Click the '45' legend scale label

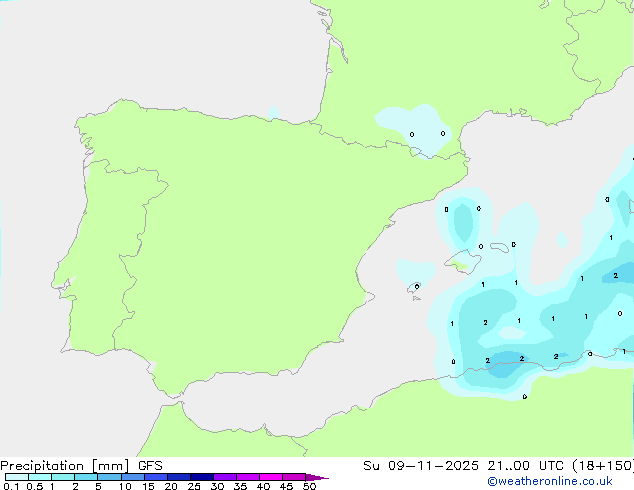(286, 486)
